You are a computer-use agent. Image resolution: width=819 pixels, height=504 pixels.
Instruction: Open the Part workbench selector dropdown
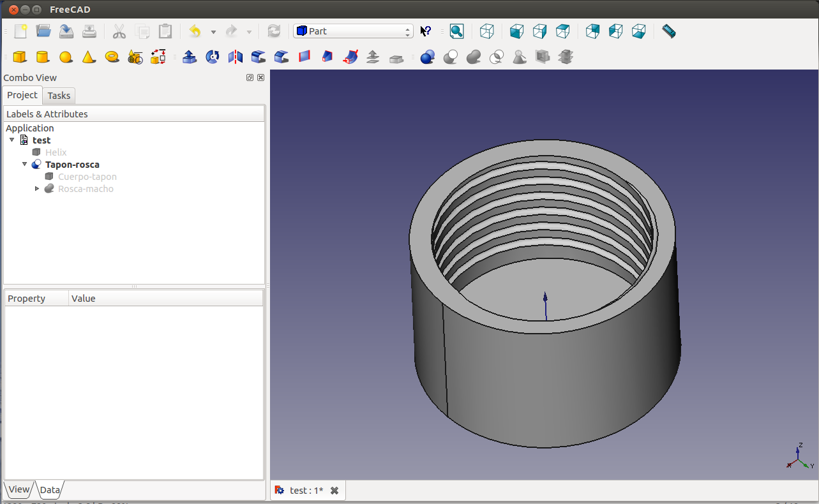353,31
